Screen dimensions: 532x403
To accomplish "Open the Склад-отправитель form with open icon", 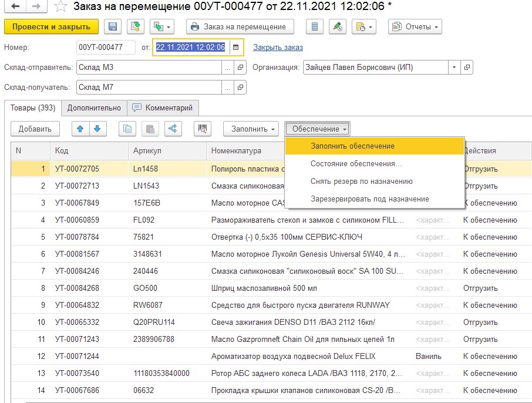I will pyautogui.click(x=240, y=68).
